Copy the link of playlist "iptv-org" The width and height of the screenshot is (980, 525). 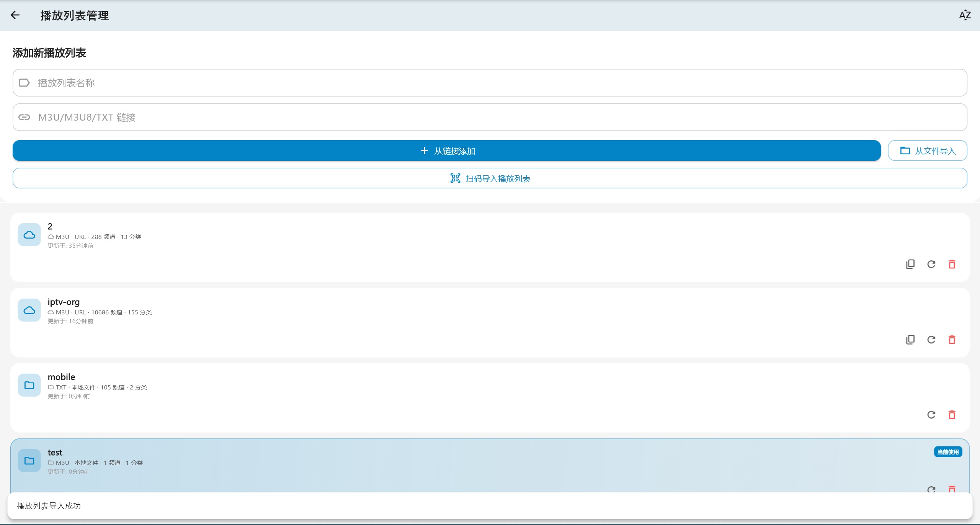[x=910, y=339]
